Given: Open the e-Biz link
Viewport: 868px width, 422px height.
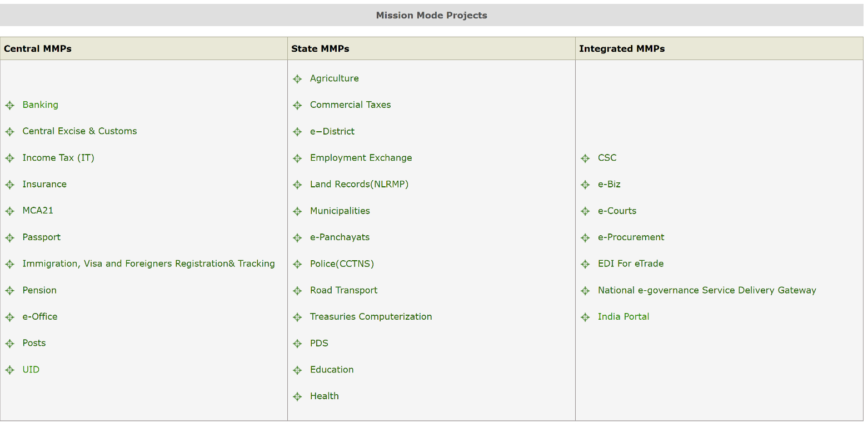Looking at the screenshot, I should tap(609, 184).
